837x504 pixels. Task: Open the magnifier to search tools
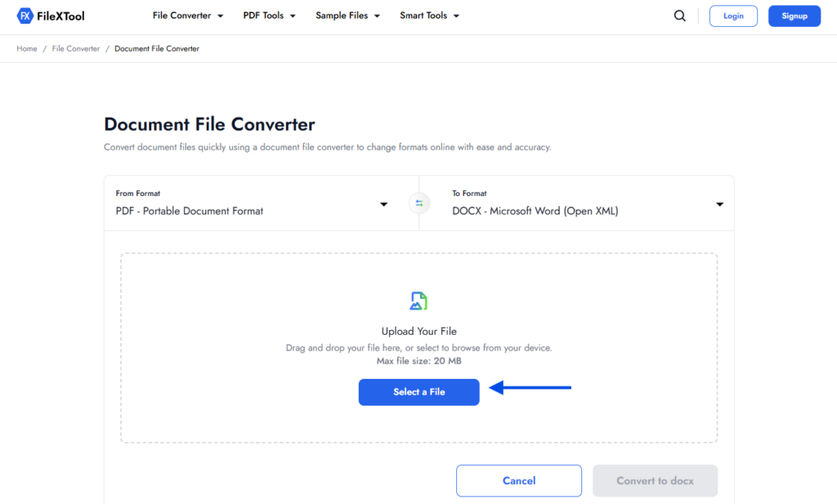(679, 16)
